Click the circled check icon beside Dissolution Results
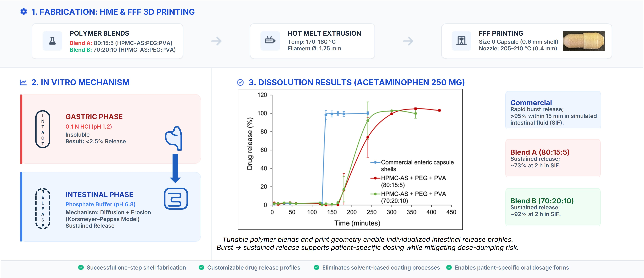 coord(240,82)
